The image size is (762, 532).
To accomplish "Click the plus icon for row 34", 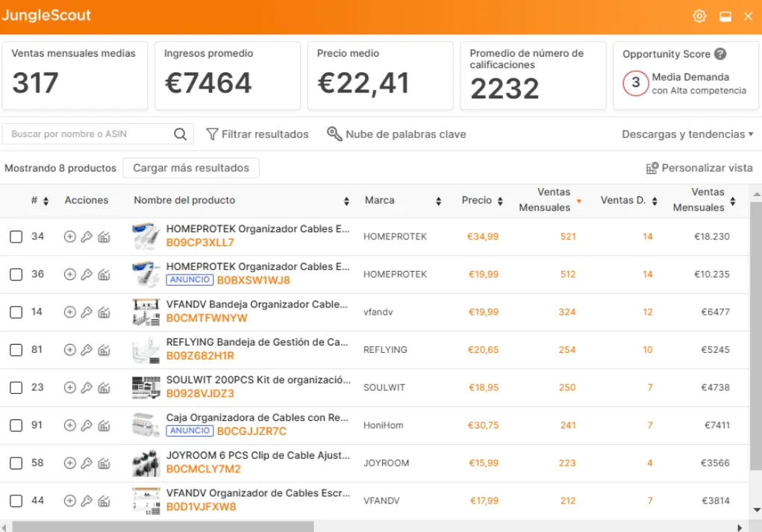I will click(x=69, y=237).
